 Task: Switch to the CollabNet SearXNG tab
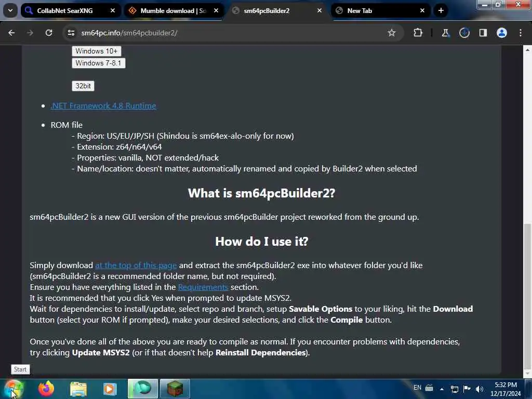tap(70, 10)
